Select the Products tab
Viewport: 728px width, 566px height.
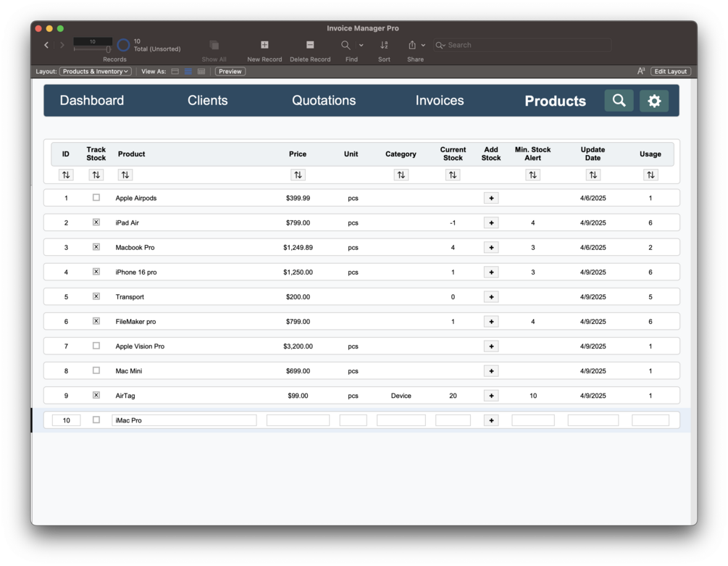(556, 101)
